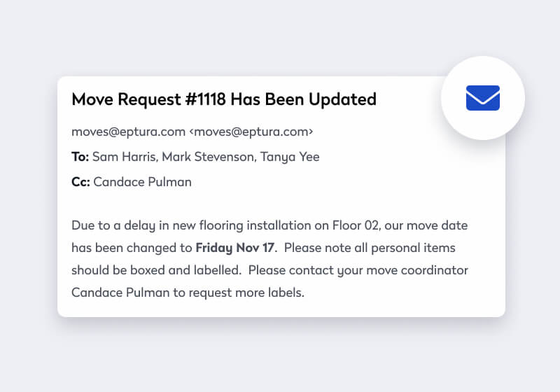The height and width of the screenshot is (392, 560).
Task: Select Candace Pulman in the Cc line
Action: (142, 182)
